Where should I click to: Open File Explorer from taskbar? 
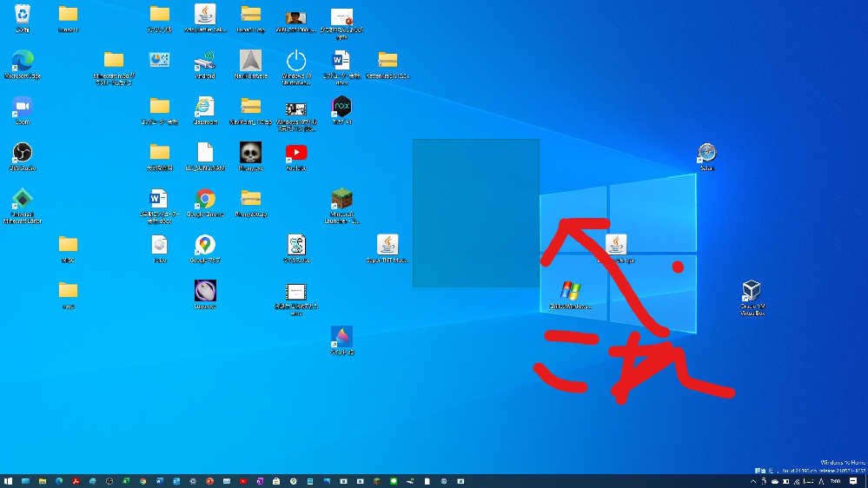point(42,481)
